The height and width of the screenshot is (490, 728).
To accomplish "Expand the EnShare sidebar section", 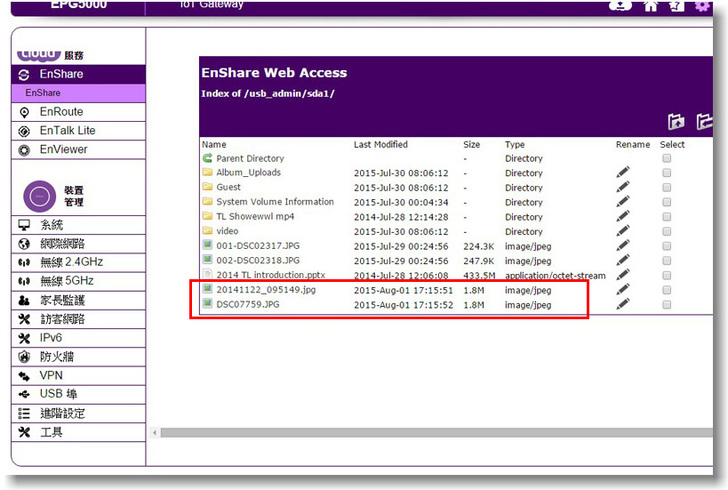I will point(61,74).
